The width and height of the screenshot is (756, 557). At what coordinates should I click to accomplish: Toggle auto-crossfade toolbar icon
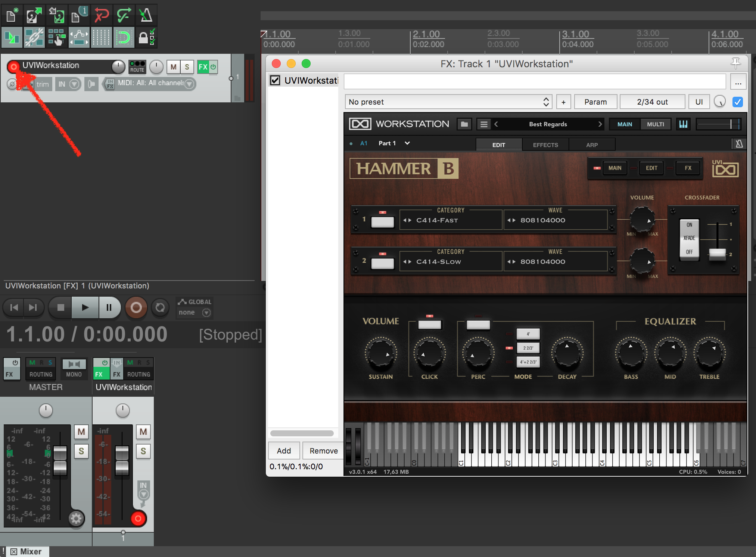[x=12, y=37]
